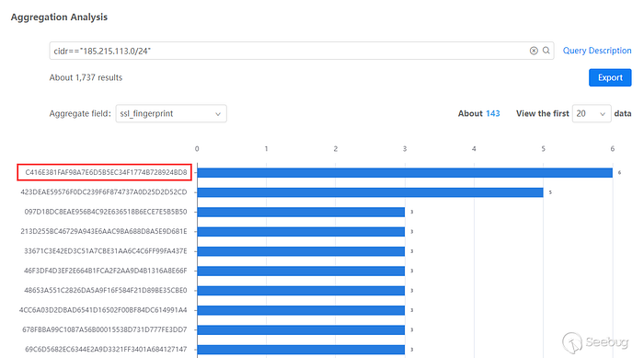Select fingerprint C416E381FAF98A7E6D5B5EC34F1774B728924BD8
This screenshot has width=644, height=358.
pyautogui.click(x=106, y=172)
